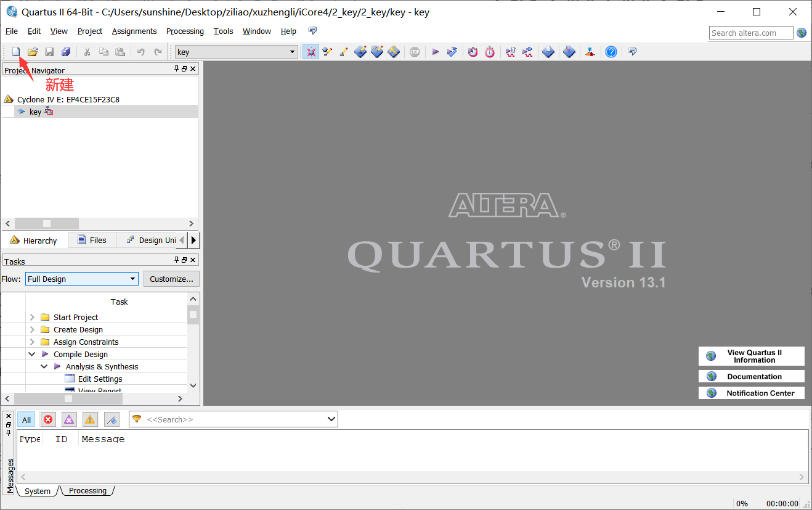Collapse the Compile Design task
The width and height of the screenshot is (812, 510).
(32, 354)
